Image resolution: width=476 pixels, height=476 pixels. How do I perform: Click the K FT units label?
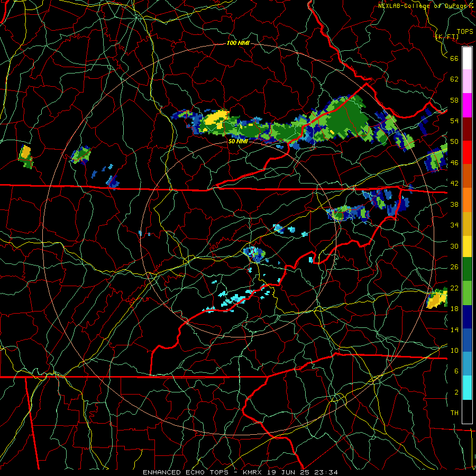tap(447, 37)
